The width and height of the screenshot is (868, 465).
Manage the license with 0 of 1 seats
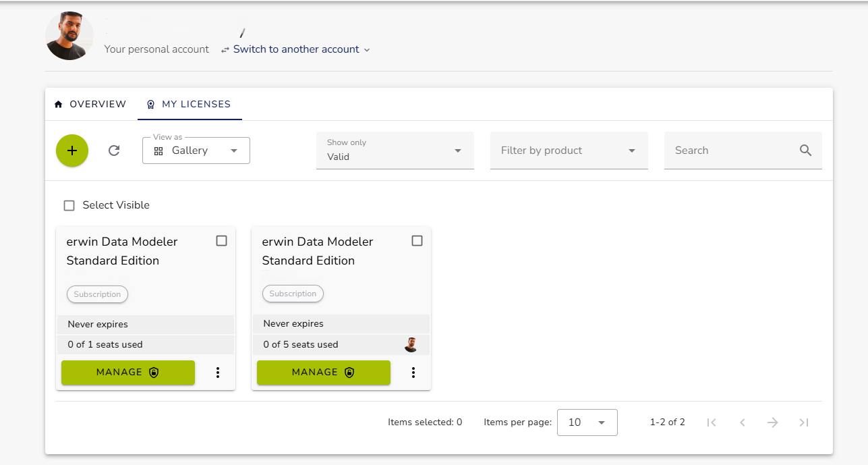coord(128,373)
